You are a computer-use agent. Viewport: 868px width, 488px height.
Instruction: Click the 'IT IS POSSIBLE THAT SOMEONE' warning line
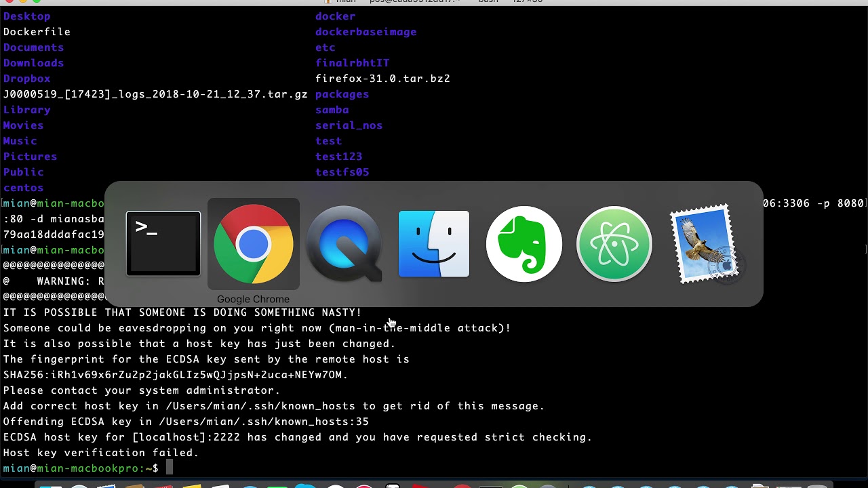(x=182, y=312)
